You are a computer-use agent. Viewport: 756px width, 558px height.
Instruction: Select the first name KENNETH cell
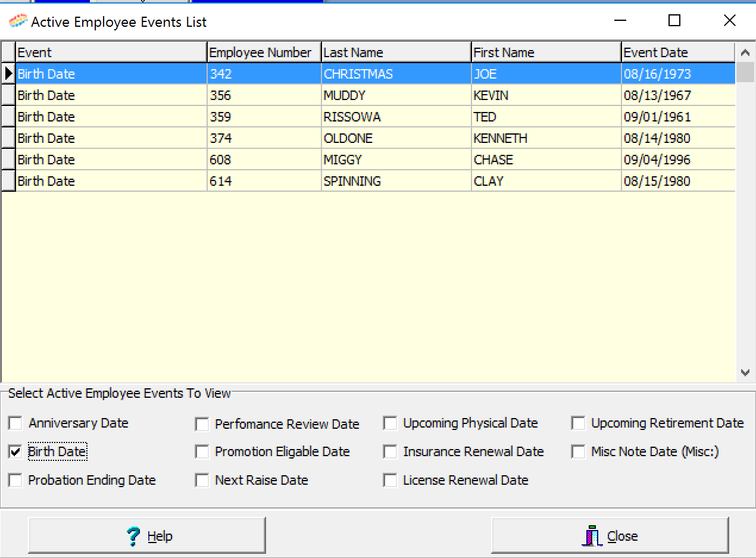pyautogui.click(x=546, y=138)
